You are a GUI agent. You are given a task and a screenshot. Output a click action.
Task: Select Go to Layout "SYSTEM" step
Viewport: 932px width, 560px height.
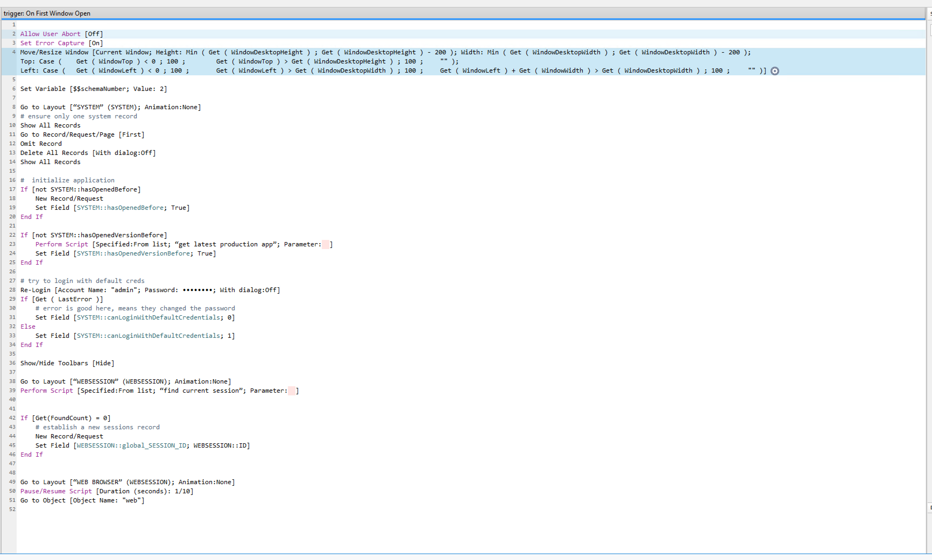[111, 107]
